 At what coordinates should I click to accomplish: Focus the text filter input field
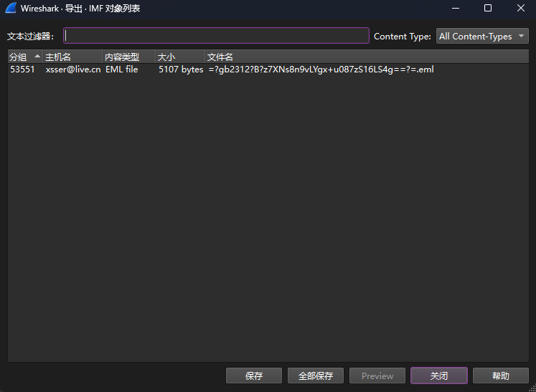pos(216,36)
